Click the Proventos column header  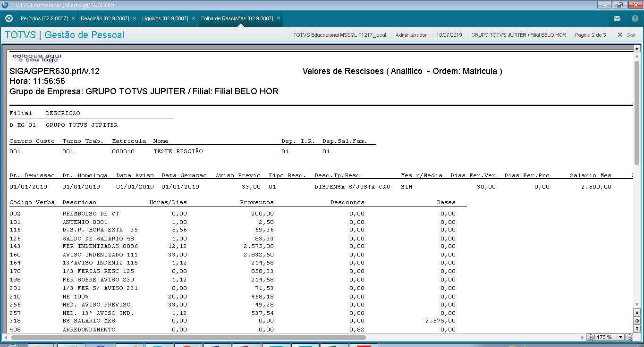tap(257, 202)
